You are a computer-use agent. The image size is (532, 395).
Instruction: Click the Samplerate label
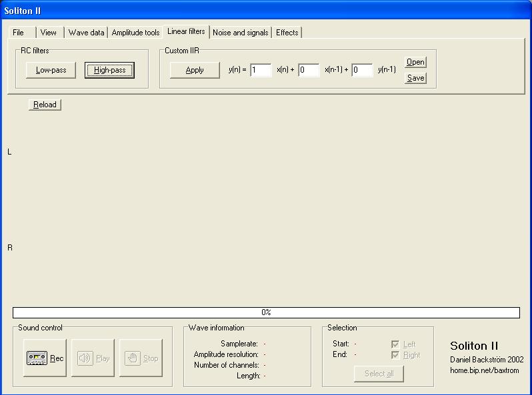(x=239, y=344)
